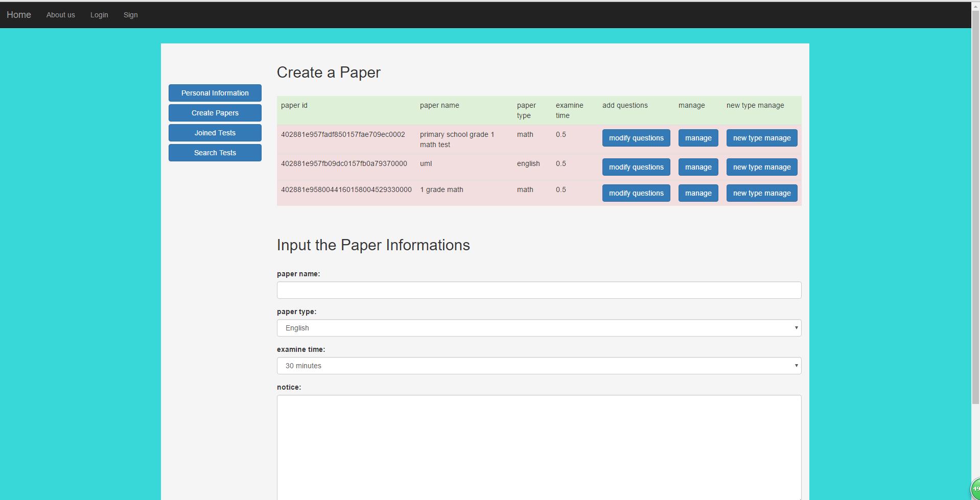The width and height of the screenshot is (980, 500).
Task: Open the Sign page
Action: (131, 15)
